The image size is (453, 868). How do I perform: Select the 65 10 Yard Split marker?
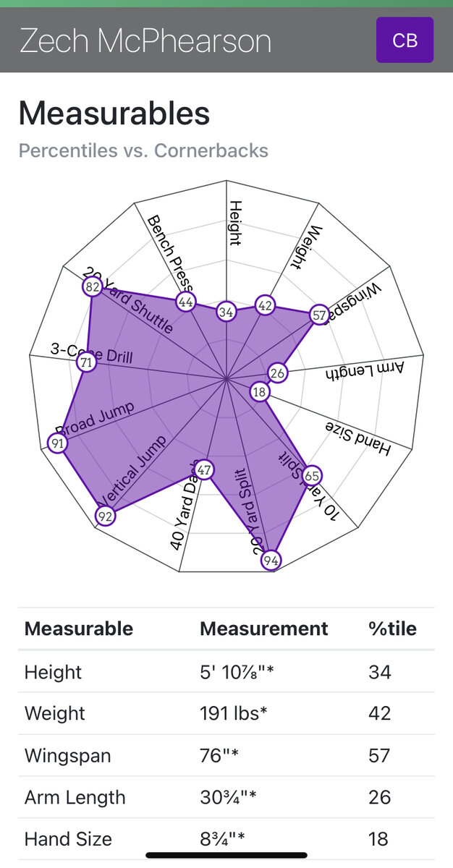[312, 476]
